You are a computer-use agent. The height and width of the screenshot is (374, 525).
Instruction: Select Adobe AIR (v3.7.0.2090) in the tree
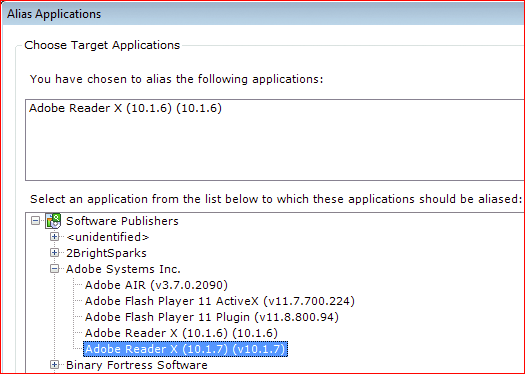(156, 285)
